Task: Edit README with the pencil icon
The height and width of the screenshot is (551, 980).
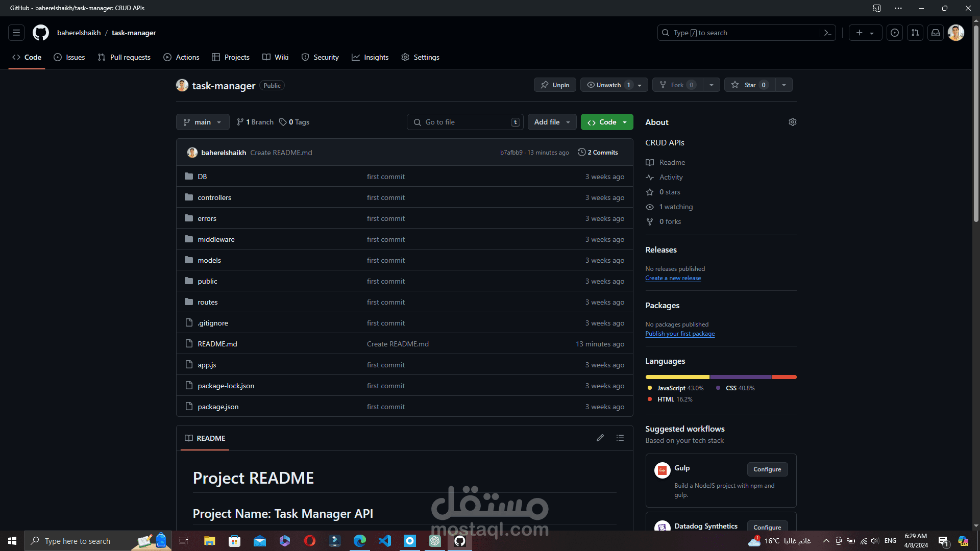Action: [600, 438]
